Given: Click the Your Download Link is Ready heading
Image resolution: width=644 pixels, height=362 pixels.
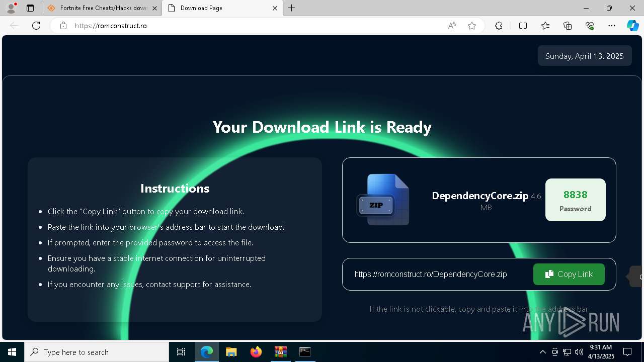Looking at the screenshot, I should 322,127.
